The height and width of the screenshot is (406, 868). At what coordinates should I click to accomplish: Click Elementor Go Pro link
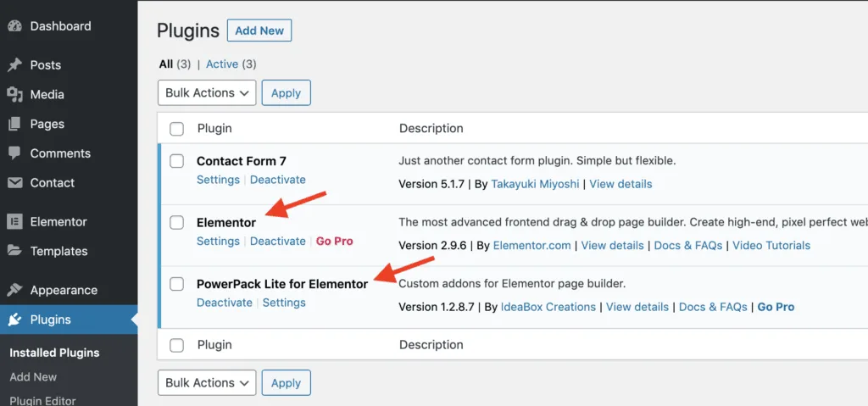point(334,241)
